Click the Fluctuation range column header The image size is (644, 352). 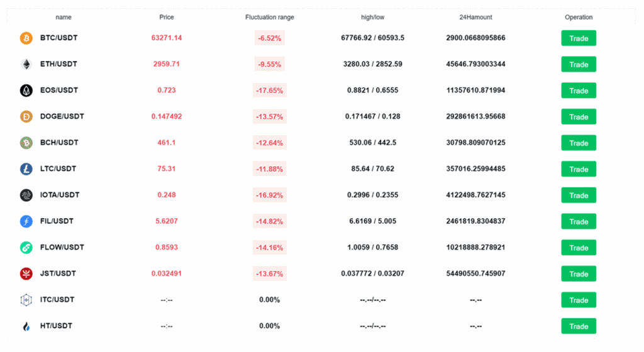[269, 18]
